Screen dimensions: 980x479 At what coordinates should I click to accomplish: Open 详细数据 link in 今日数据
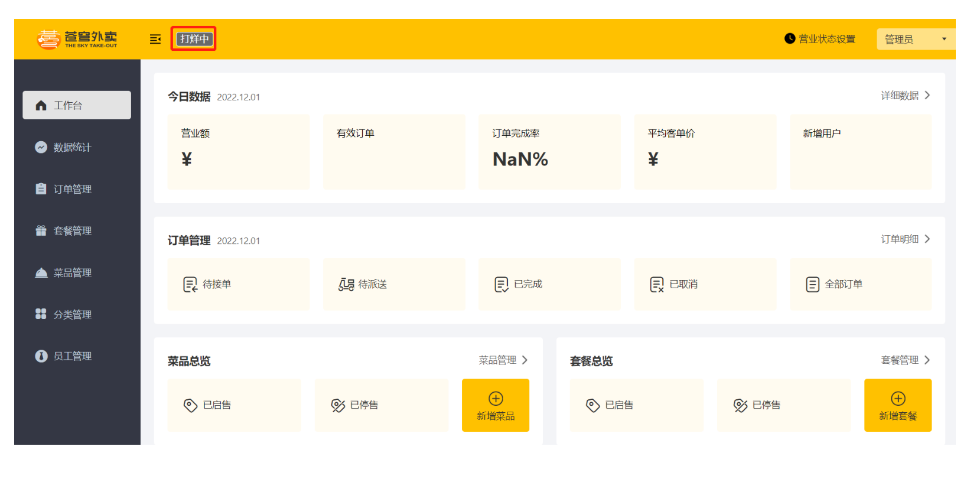tap(900, 96)
